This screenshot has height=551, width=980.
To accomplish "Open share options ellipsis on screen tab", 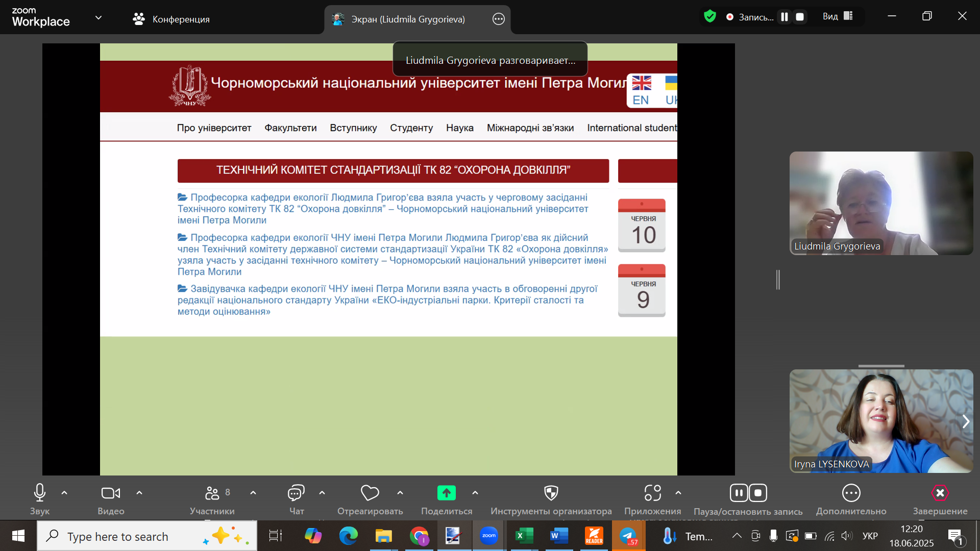I will (x=499, y=19).
